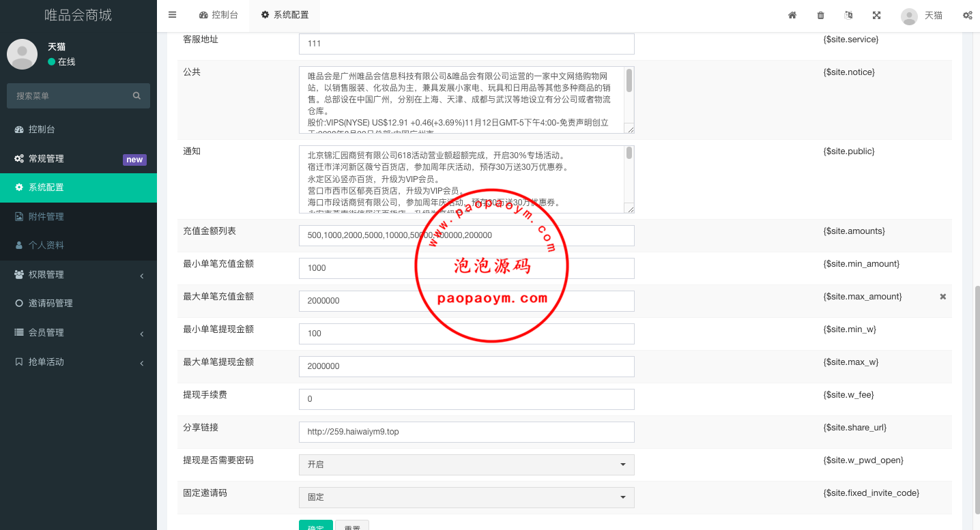Screen dimensions: 980x530
Task: Open the gears settings icon at top right
Action: tap(967, 15)
